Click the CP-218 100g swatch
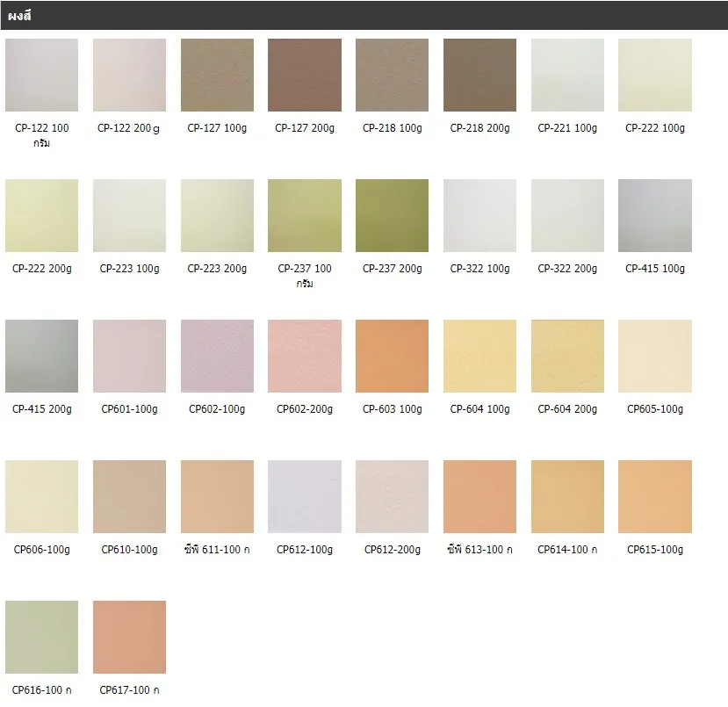 point(393,75)
